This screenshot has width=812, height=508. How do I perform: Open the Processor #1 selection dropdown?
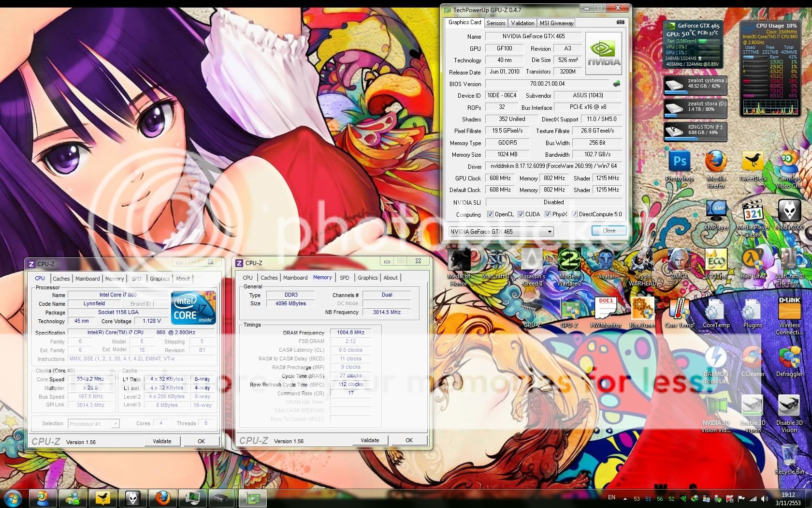click(115, 424)
